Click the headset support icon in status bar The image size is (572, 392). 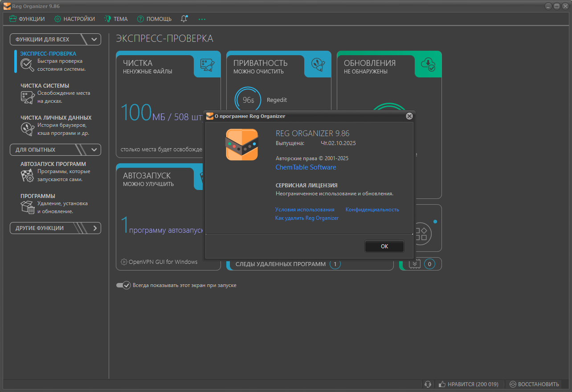click(428, 384)
